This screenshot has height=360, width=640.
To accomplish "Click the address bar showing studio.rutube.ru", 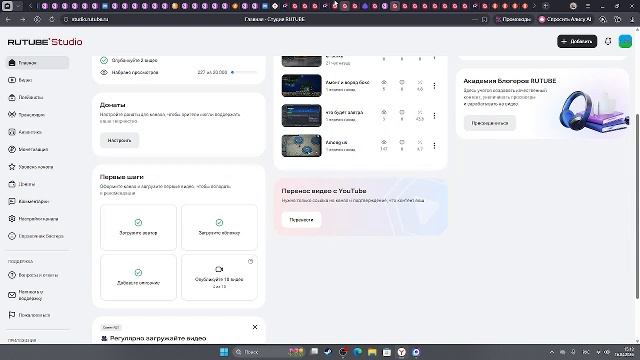I will point(90,19).
